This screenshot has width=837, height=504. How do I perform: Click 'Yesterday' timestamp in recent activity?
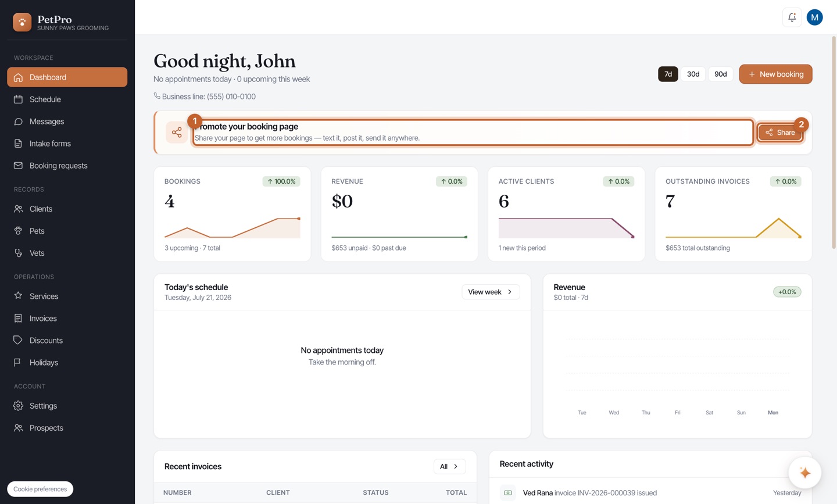[x=787, y=493]
